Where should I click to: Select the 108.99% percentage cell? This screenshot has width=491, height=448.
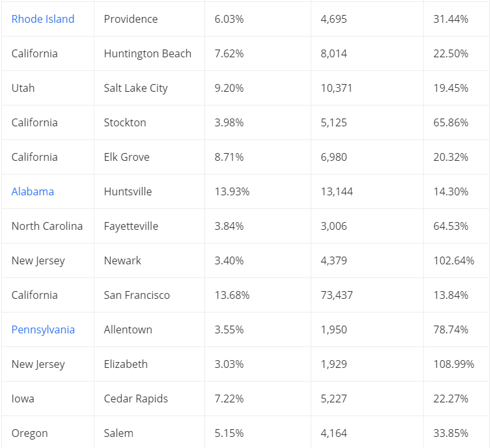[454, 364]
